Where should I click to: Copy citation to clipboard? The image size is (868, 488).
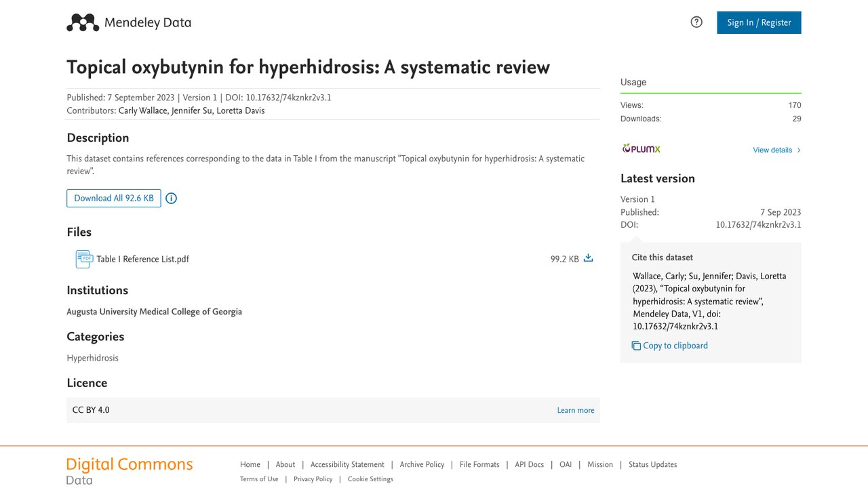pos(670,346)
